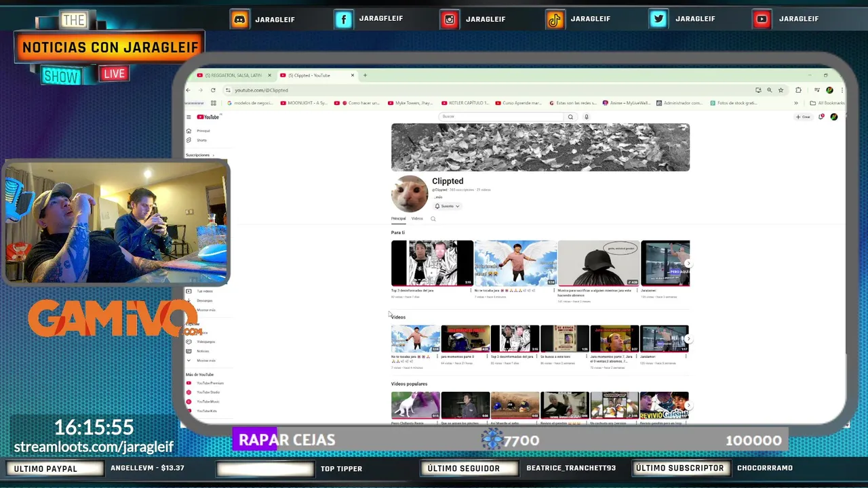Show more hidden bookmarks chevron
868x488 pixels.
click(796, 103)
